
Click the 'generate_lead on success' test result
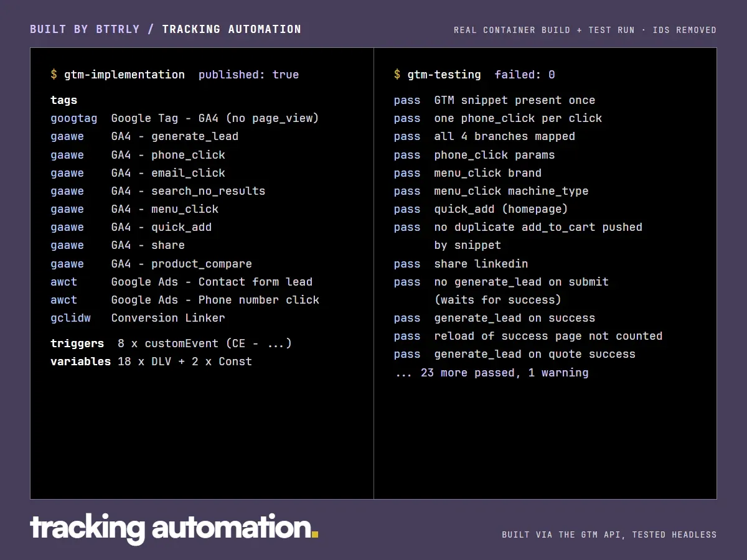click(494, 318)
